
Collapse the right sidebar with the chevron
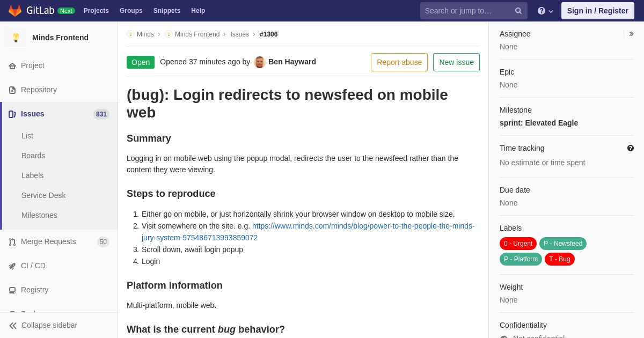pyautogui.click(x=631, y=34)
